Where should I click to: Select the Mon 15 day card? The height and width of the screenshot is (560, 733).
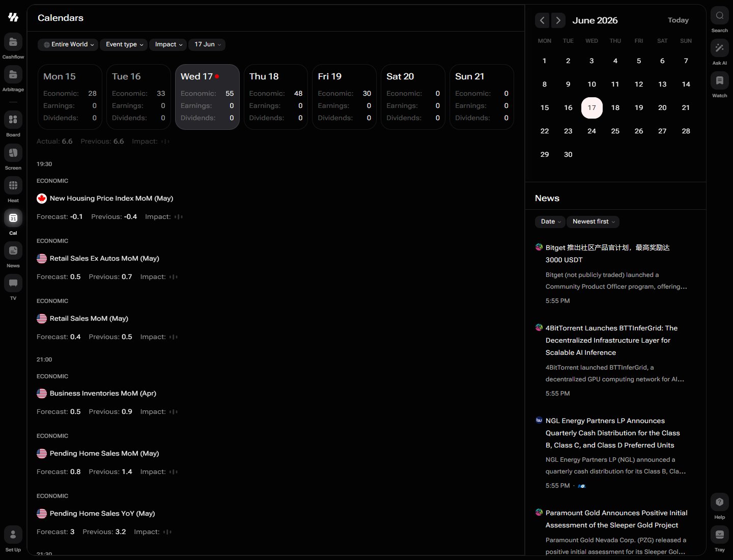coord(70,97)
